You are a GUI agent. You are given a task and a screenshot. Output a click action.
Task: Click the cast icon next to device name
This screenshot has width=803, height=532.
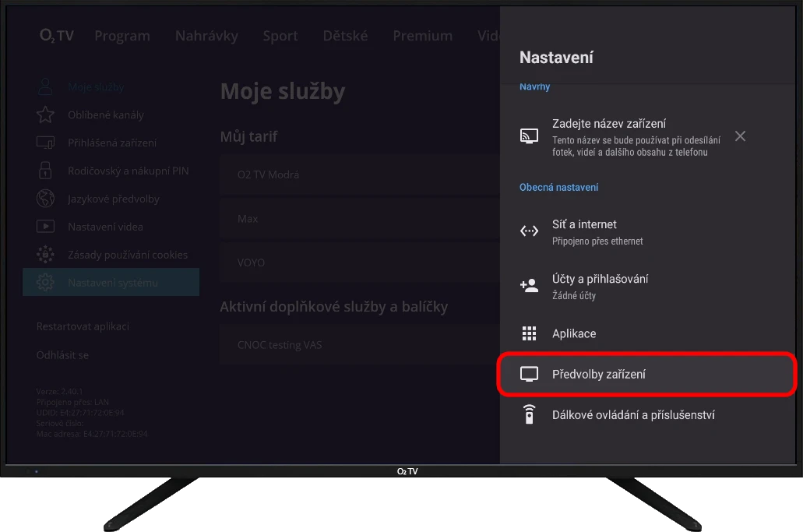tap(529, 136)
